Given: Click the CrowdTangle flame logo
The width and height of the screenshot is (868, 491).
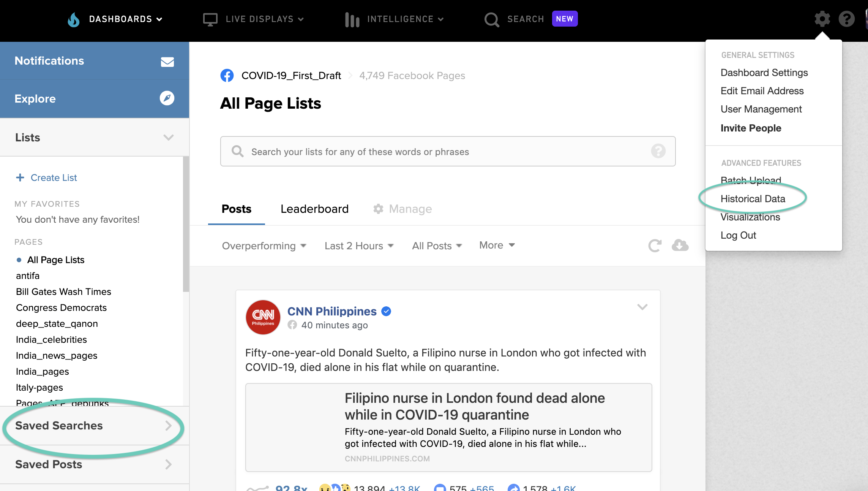Looking at the screenshot, I should point(74,19).
